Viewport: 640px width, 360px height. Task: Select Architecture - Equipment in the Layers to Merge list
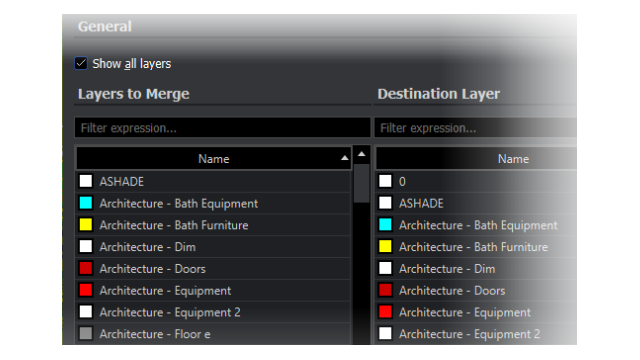pos(213,290)
